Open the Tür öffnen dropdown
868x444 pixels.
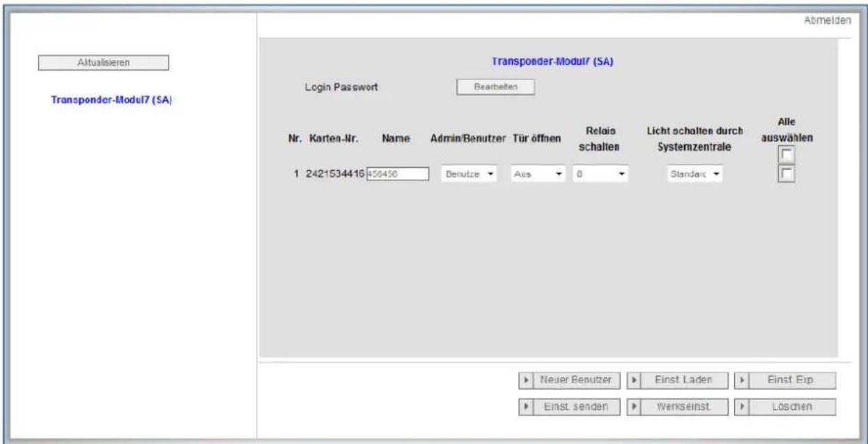(538, 174)
